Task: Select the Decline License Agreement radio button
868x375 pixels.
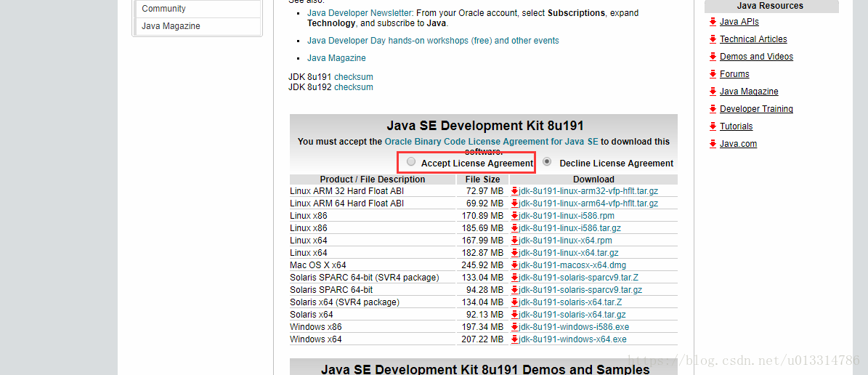Action: [x=547, y=162]
